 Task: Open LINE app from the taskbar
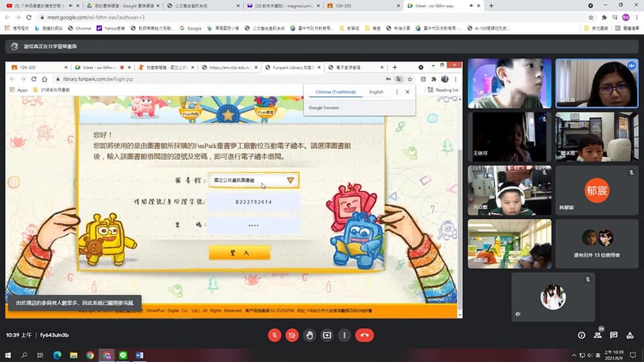(123, 355)
